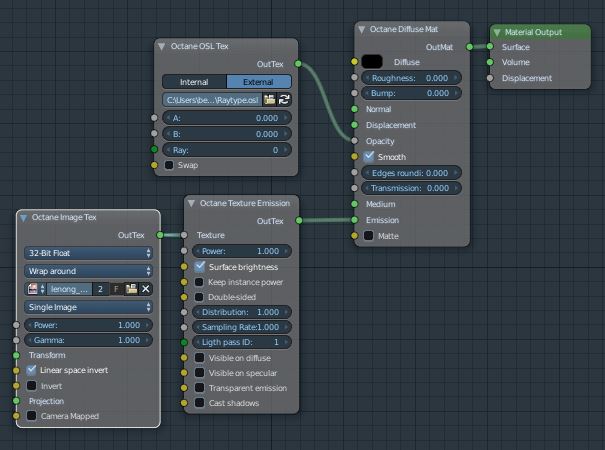Screen dimensions: 605x450
Task: Open the Wrap around dropdown
Action: (88, 271)
